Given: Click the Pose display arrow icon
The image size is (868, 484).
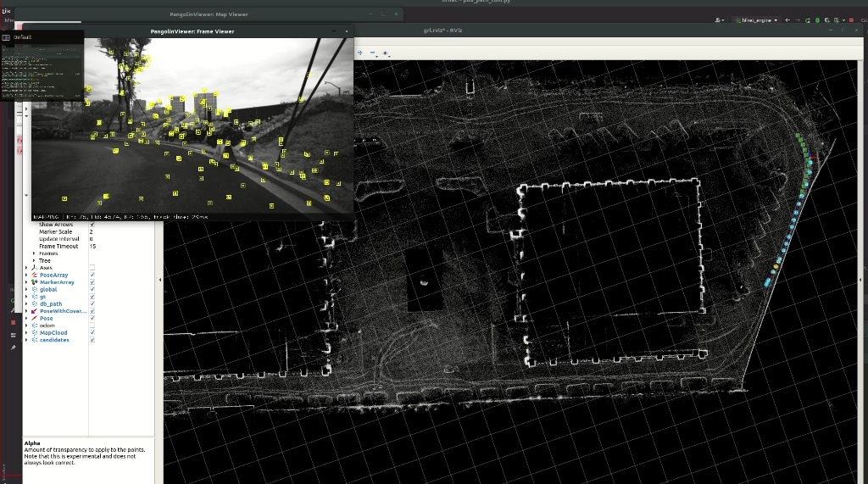Looking at the screenshot, I should (x=34, y=319).
